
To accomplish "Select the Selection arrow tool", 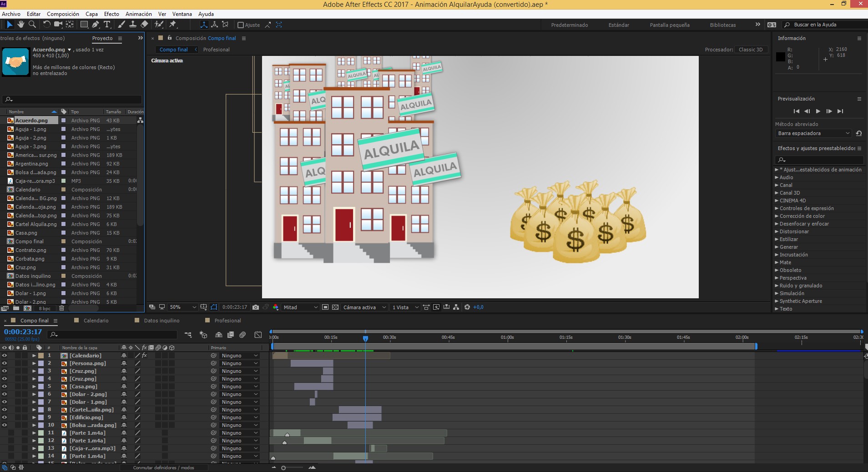I will pos(10,25).
